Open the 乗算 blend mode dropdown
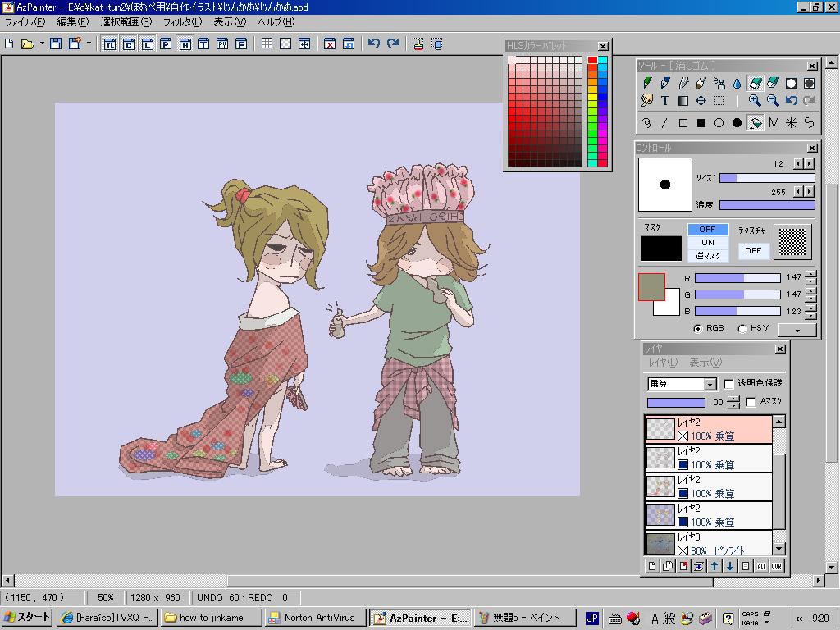 [710, 384]
